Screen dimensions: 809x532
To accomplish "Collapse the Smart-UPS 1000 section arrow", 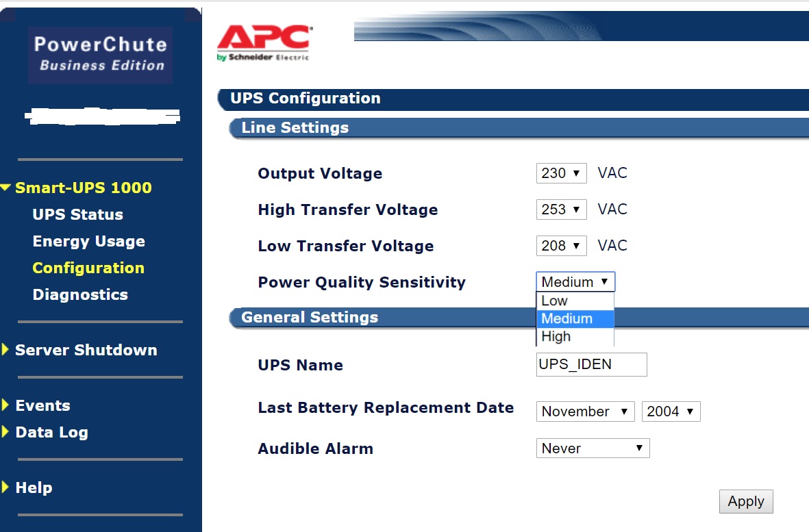I will 6,188.
